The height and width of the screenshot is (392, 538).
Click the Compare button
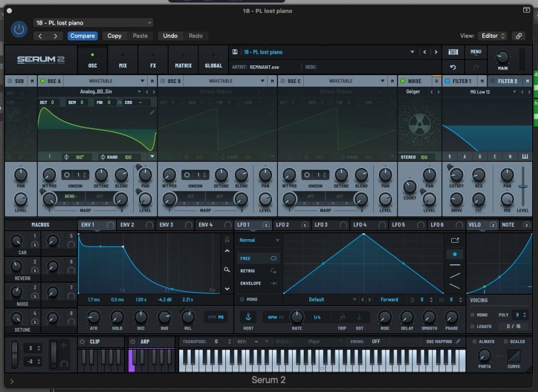coord(82,36)
